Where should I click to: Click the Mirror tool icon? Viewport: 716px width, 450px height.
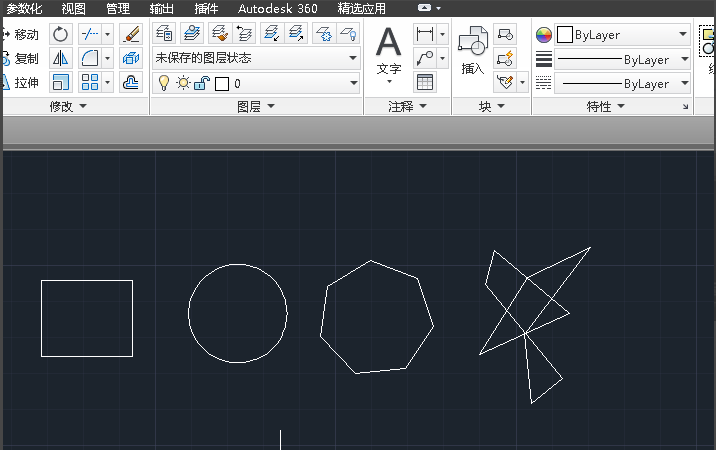pyautogui.click(x=60, y=59)
